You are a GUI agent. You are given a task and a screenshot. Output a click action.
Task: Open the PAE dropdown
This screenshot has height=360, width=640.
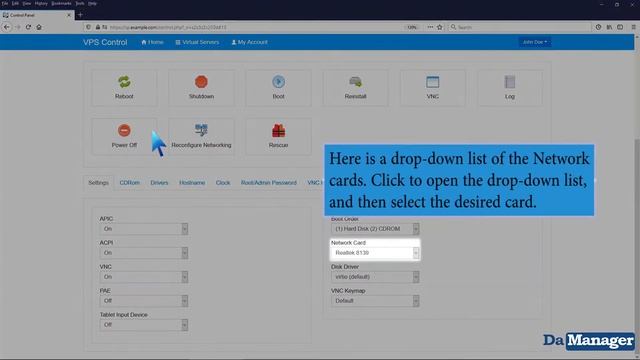point(144,301)
